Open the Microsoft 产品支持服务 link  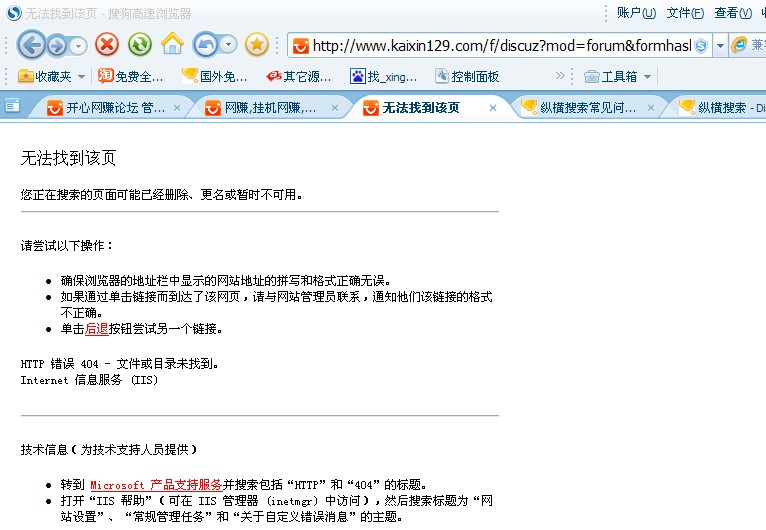[x=156, y=485]
